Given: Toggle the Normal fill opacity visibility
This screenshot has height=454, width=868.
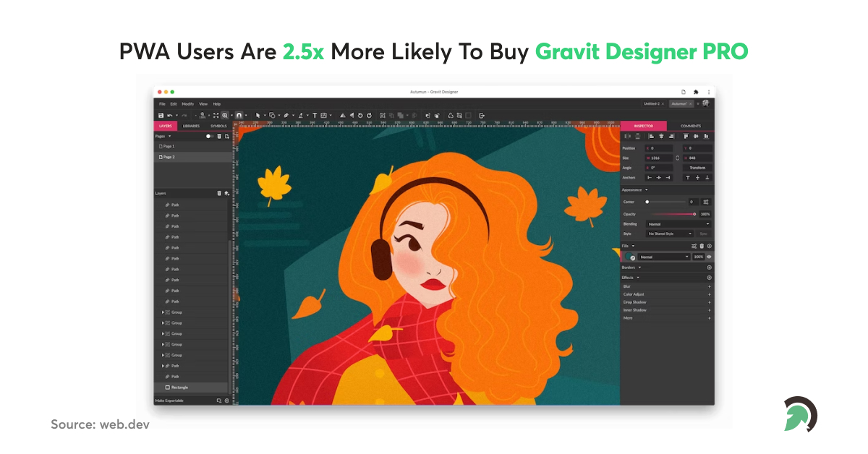Looking at the screenshot, I should (x=709, y=257).
